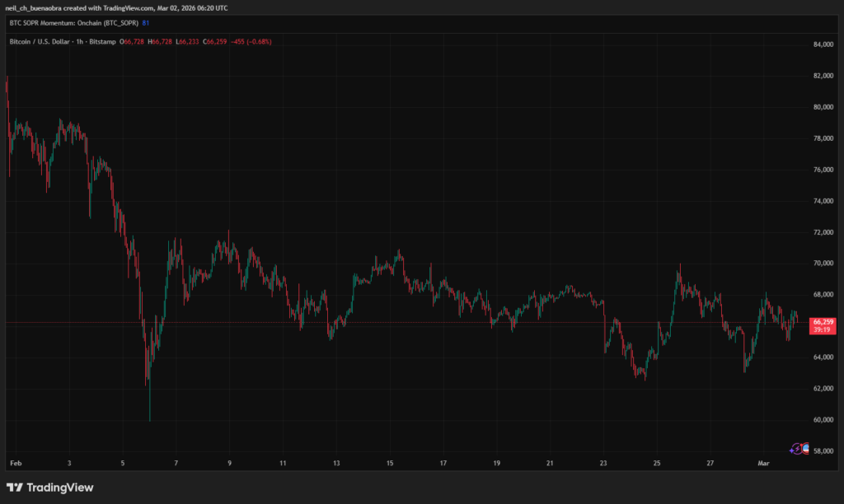The image size is (844, 504).
Task: Click the 70,000 price scale level
Action: [823, 264]
